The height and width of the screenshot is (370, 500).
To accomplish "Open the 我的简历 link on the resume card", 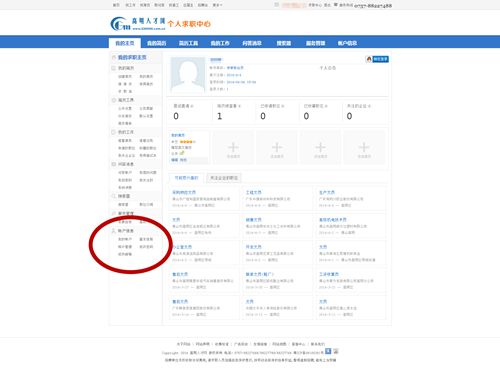I will tap(178, 135).
